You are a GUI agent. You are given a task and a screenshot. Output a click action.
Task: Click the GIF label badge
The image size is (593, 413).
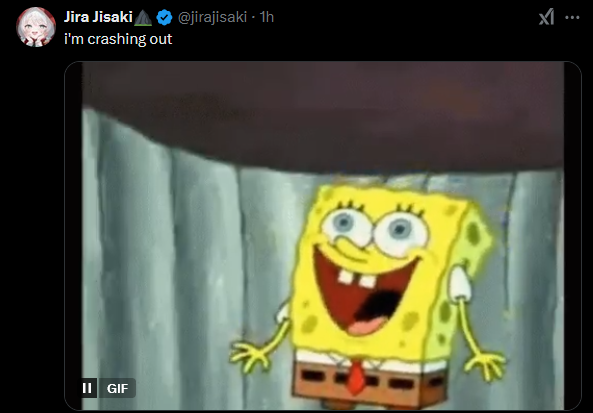[x=117, y=388]
